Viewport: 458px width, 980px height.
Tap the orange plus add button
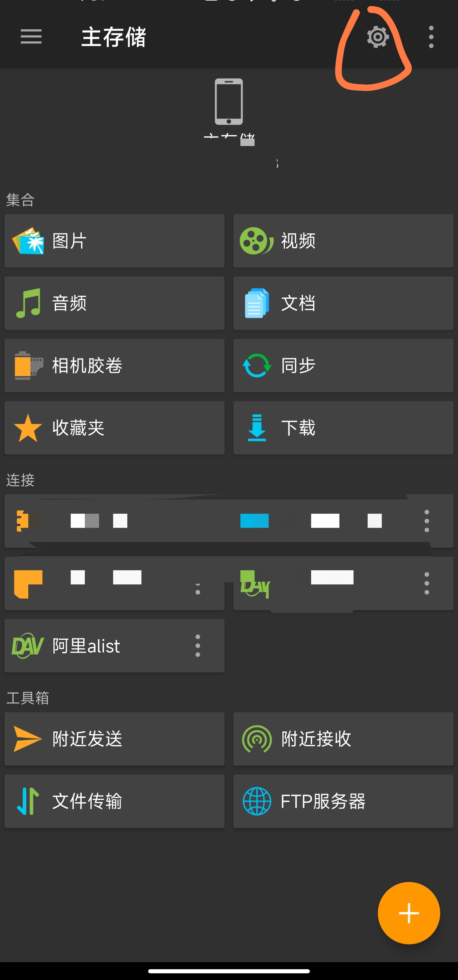(409, 913)
